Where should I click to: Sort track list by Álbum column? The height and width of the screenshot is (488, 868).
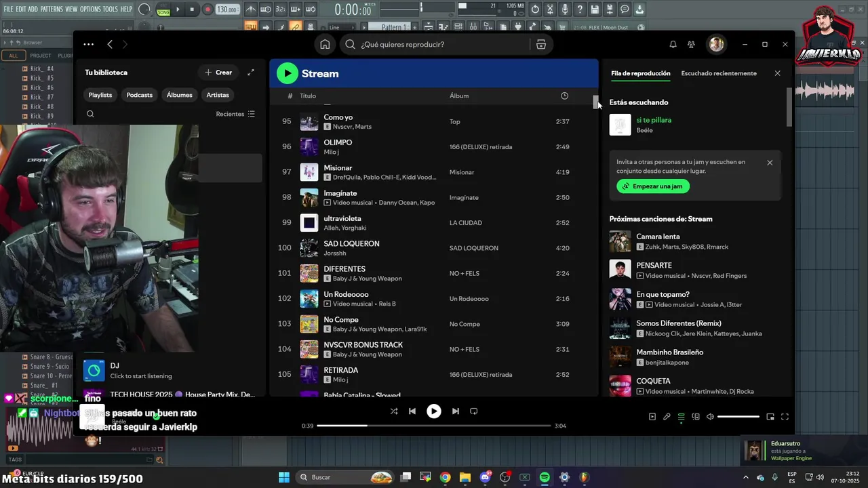pyautogui.click(x=459, y=96)
